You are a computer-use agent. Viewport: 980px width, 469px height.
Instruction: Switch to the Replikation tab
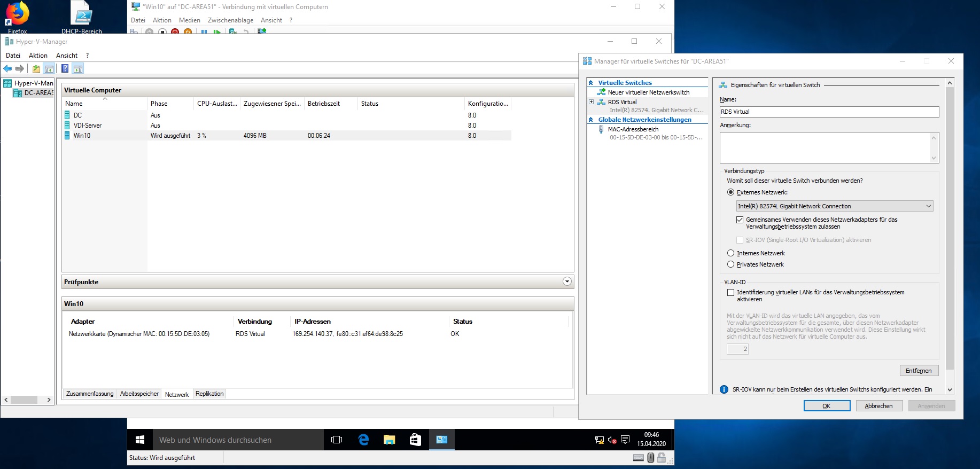tap(209, 394)
